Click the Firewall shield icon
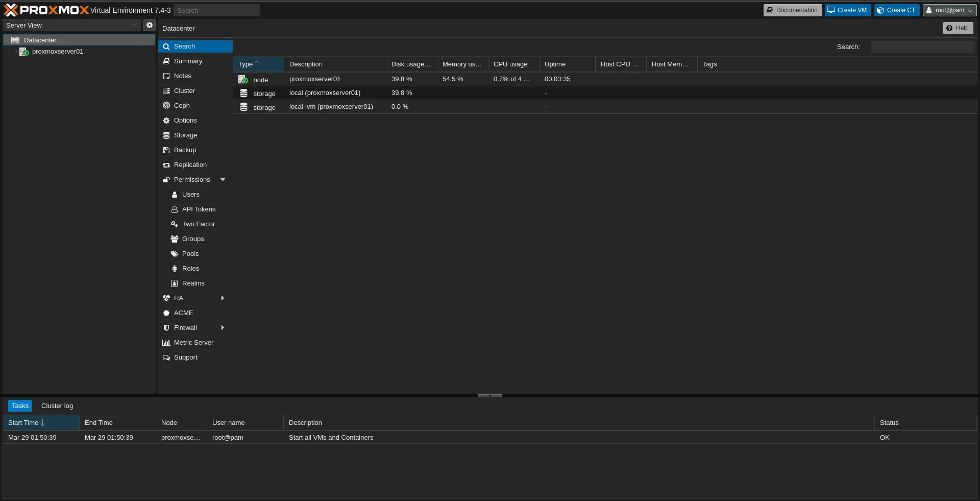Screen dimensions: 980x501 [166, 328]
